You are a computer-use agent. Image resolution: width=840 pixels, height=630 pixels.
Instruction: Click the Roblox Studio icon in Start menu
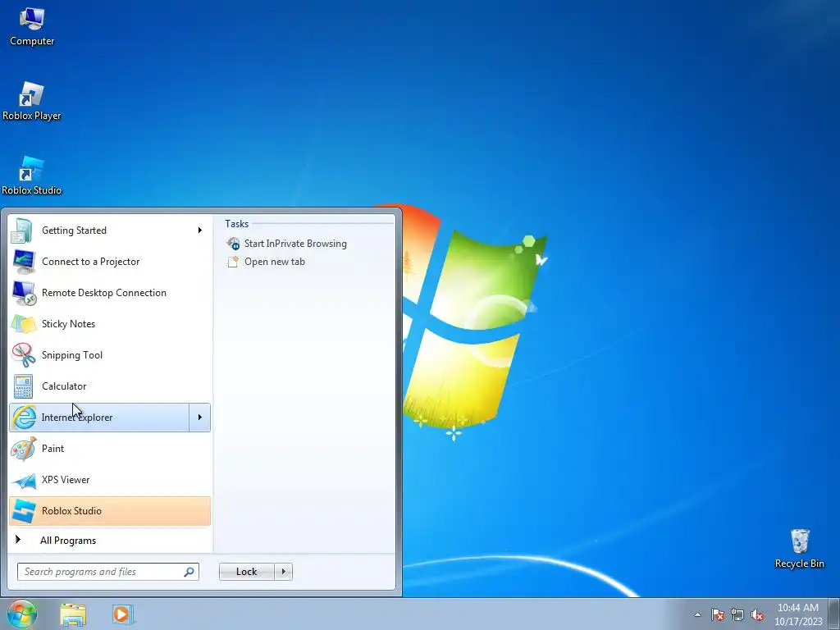point(24,511)
